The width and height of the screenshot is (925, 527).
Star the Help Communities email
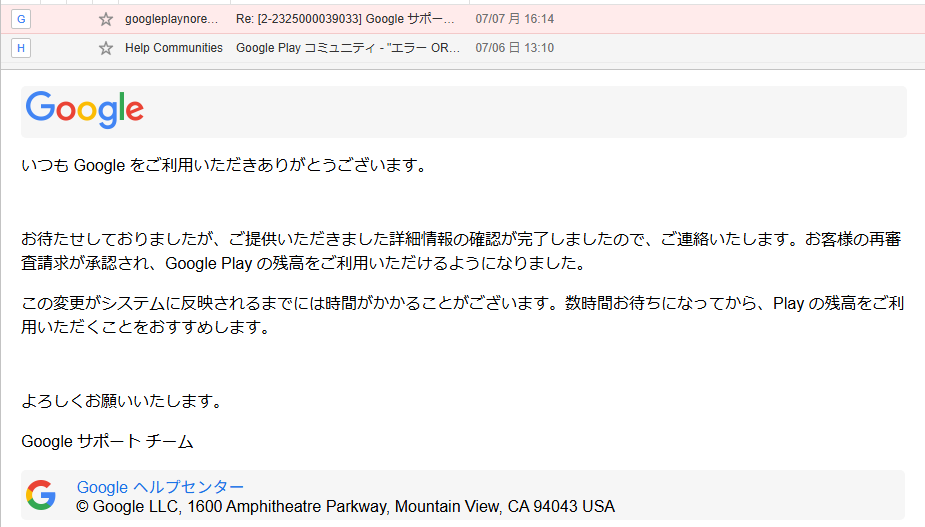point(106,48)
